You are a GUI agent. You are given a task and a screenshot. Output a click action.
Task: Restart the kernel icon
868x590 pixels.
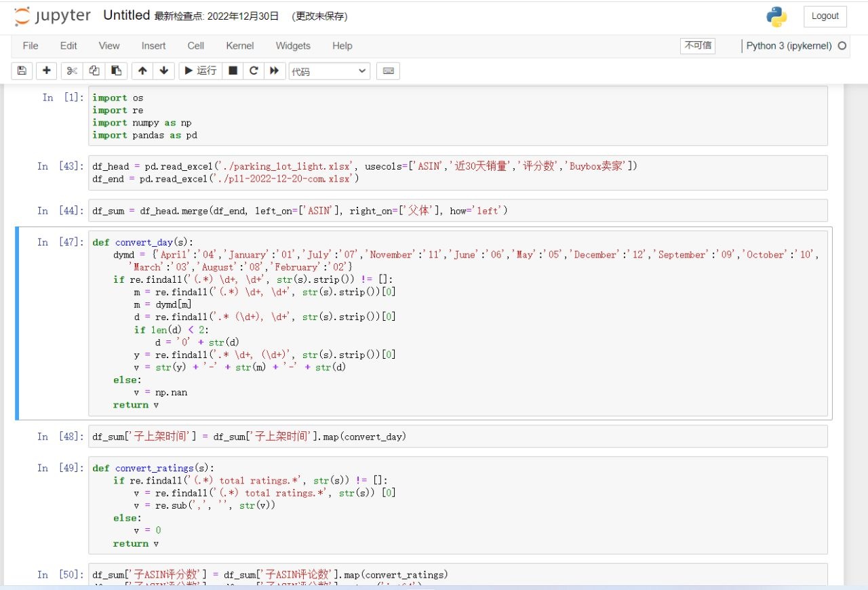(x=254, y=71)
